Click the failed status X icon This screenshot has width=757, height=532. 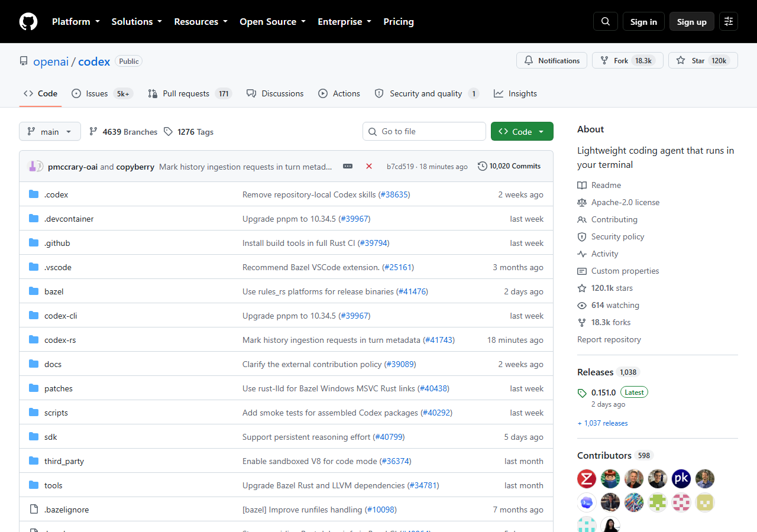pyautogui.click(x=369, y=166)
